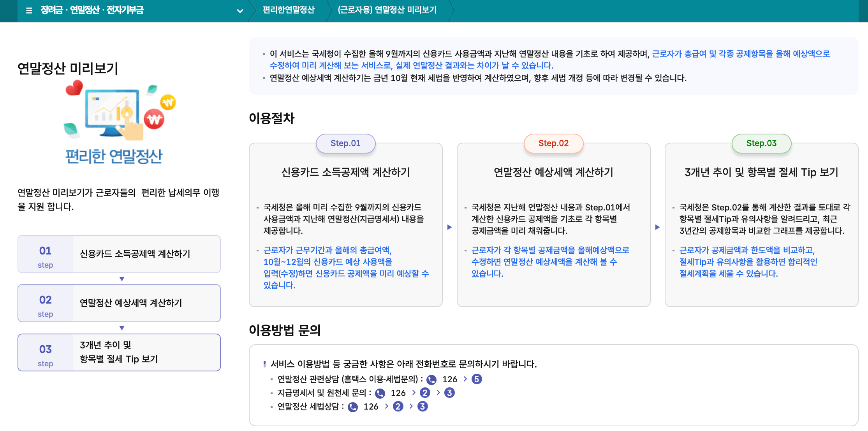Select the Step.01 badge above 신용카드 소득공제액 계산하기
This screenshot has width=868, height=431.
346,143
